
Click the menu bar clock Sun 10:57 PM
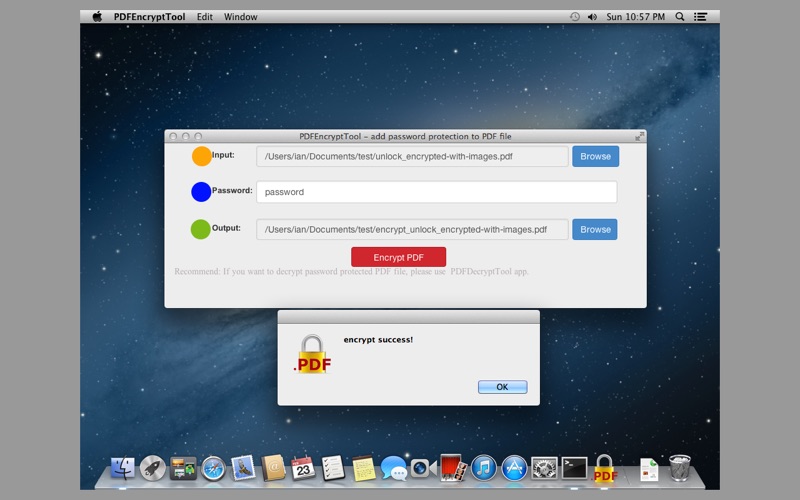[635, 17]
